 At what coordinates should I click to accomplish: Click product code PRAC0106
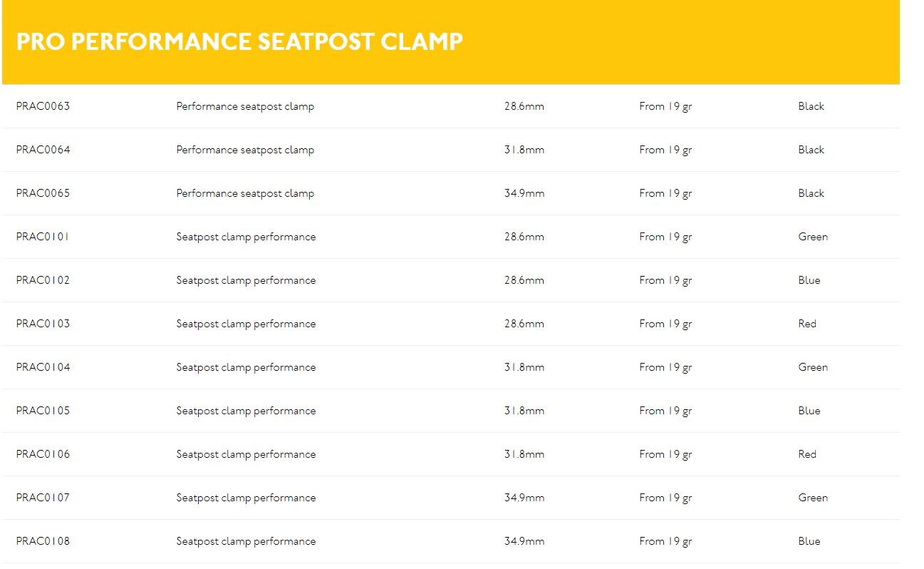click(x=43, y=454)
